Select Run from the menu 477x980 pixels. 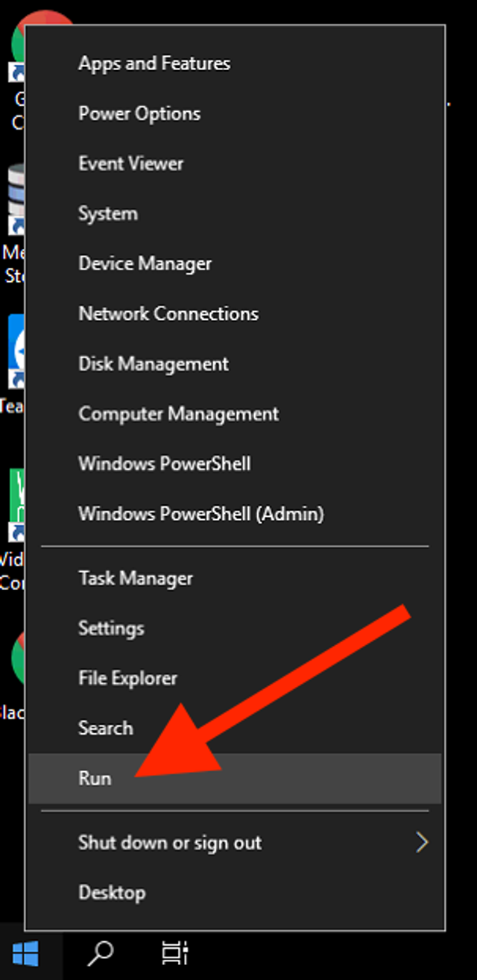click(x=95, y=778)
